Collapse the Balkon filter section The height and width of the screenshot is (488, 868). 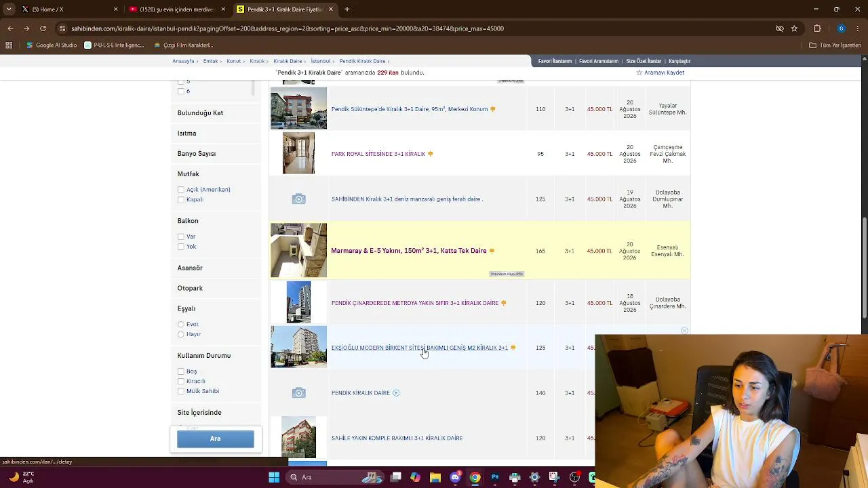coord(188,221)
